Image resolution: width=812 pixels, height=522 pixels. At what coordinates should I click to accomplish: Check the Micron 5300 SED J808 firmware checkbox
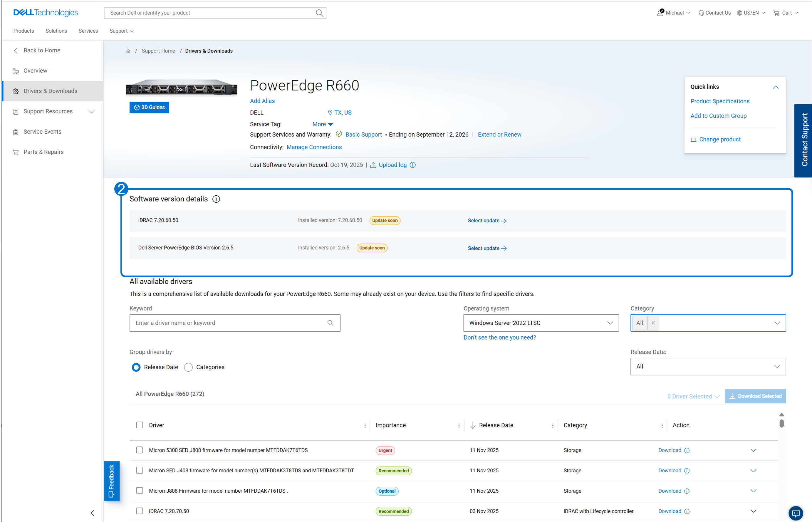[x=139, y=450]
